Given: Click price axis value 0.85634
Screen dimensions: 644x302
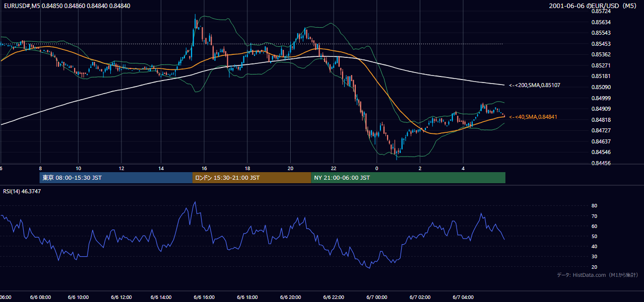Looking at the screenshot, I should (601, 22).
